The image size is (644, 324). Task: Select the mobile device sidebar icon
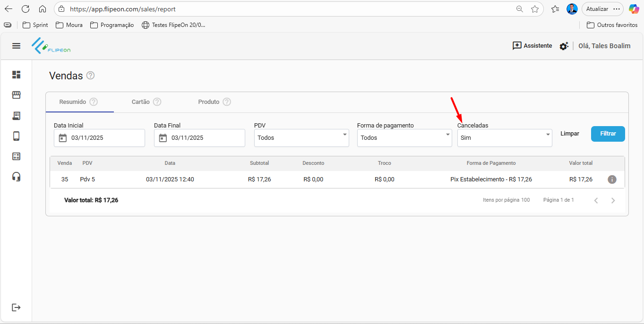coord(17,136)
